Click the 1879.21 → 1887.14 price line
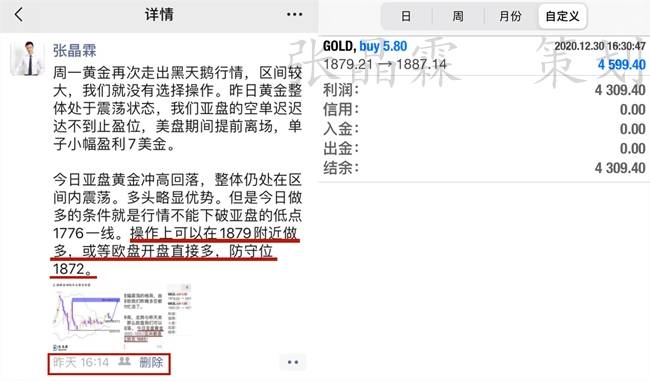650x381 pixels. [x=385, y=64]
